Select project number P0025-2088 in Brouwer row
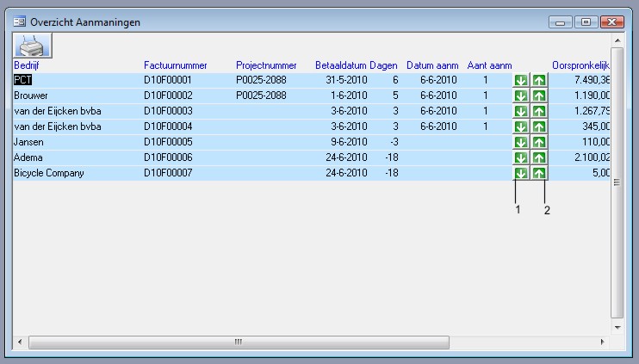The image size is (639, 364). 261,96
